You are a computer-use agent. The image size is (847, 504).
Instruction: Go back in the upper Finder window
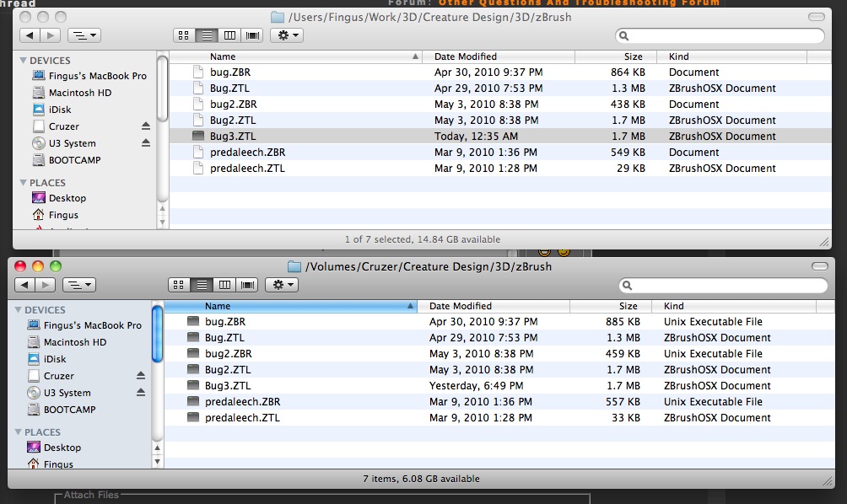coord(30,35)
